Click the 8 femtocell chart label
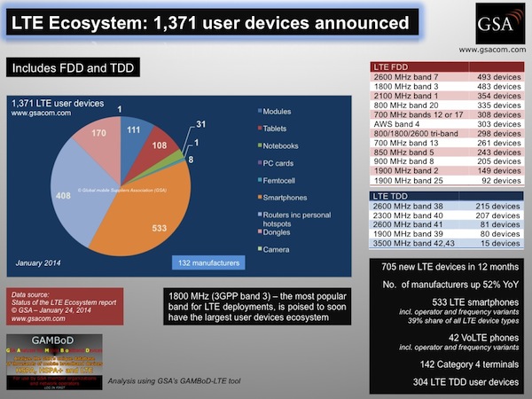This screenshot has height=399, width=532. tap(191, 160)
